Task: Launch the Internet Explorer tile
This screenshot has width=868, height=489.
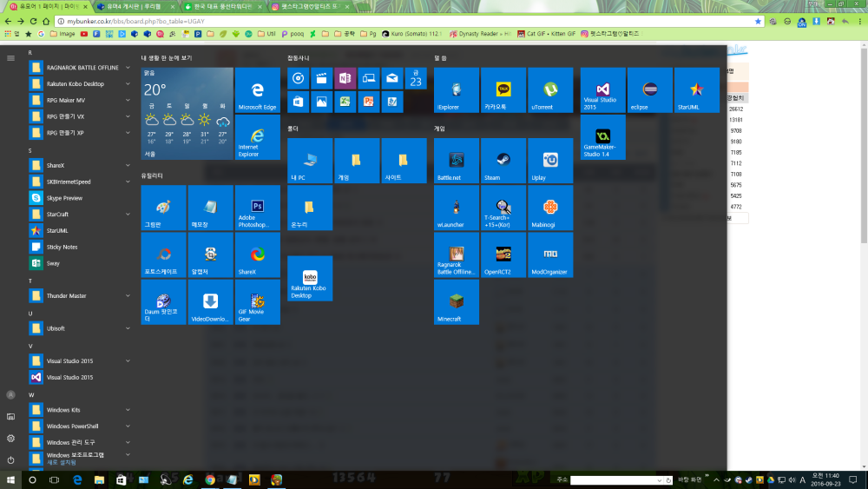Action: coord(258,137)
